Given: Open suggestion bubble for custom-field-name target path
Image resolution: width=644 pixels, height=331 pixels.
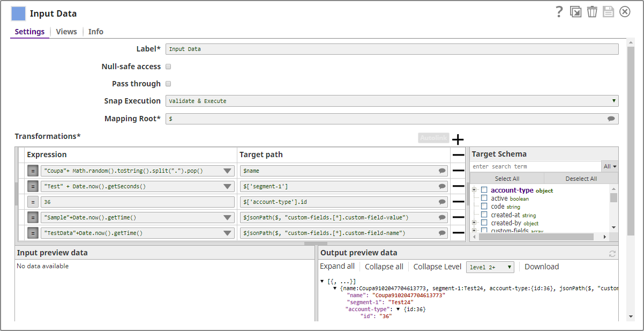Looking at the screenshot, I should (x=442, y=233).
